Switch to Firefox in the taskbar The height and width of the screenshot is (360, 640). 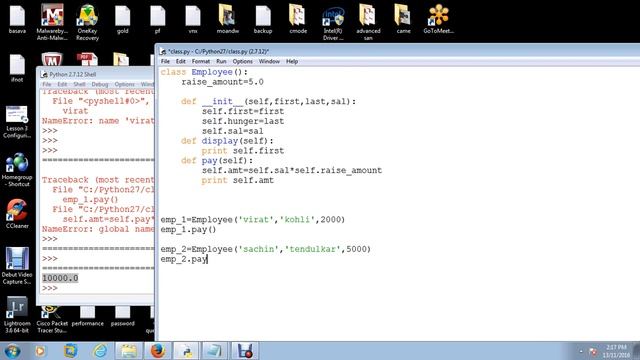[158, 351]
